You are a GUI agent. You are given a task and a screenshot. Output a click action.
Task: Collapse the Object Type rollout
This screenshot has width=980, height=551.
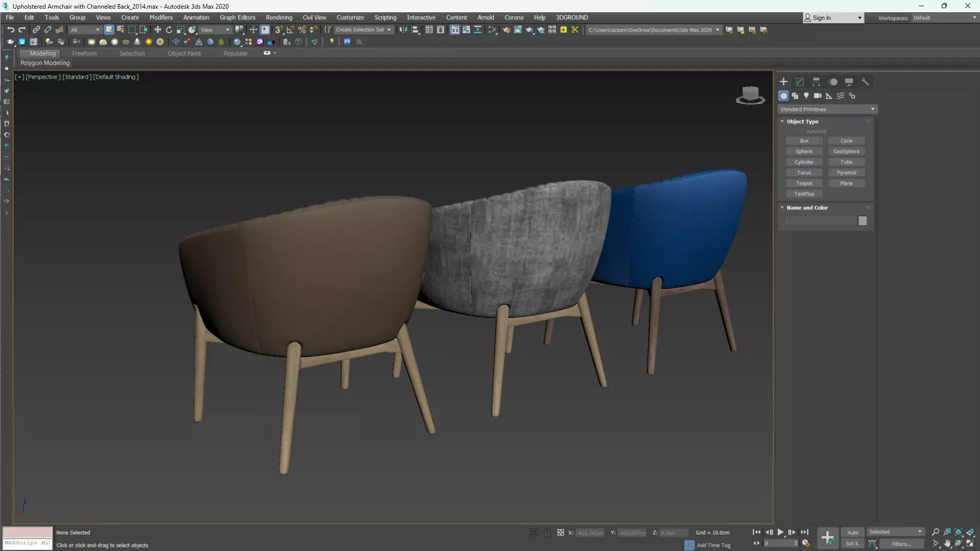coord(782,122)
